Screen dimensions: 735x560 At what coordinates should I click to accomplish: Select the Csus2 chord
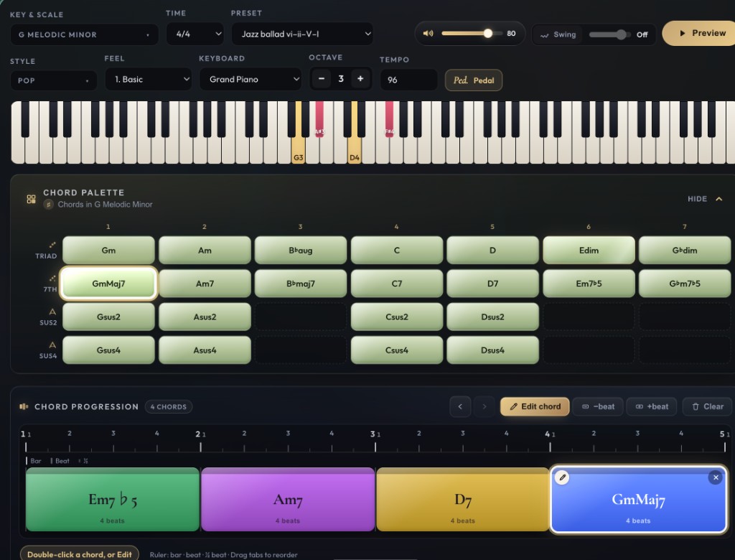[x=396, y=317]
